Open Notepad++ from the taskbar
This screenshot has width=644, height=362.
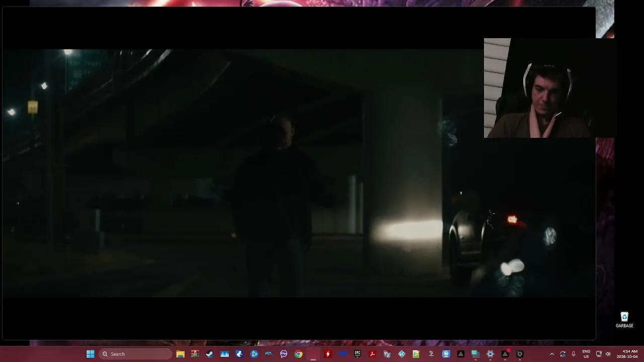[x=416, y=354]
